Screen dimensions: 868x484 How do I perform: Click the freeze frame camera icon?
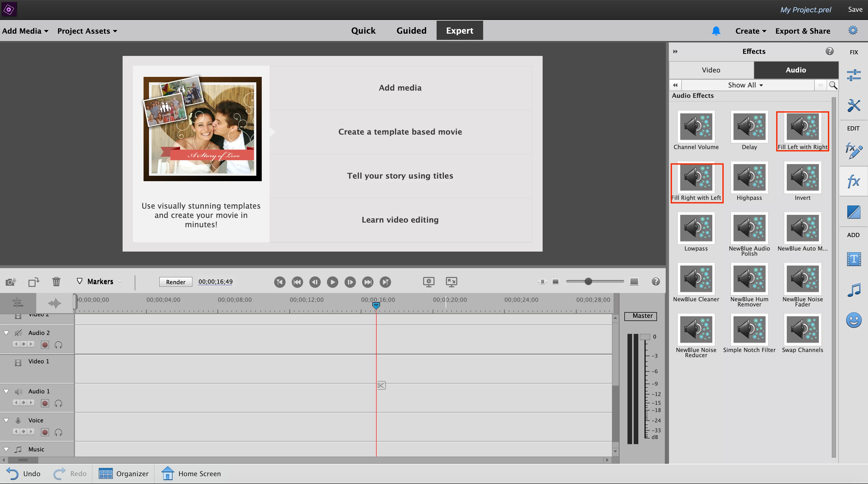pos(11,282)
